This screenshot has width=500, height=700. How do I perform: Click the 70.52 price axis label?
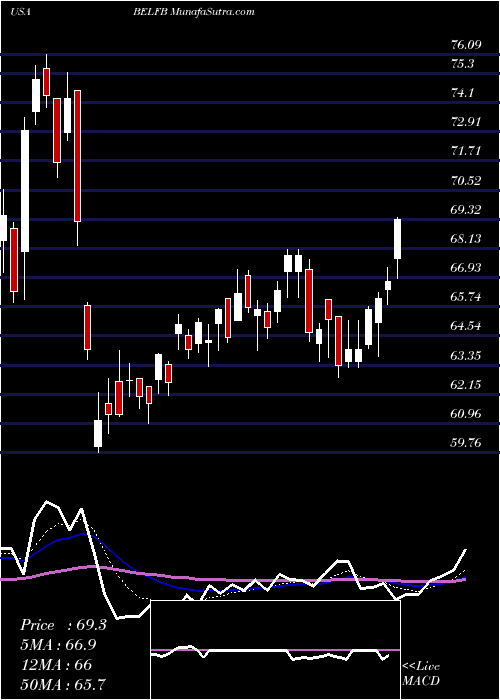[x=466, y=180]
